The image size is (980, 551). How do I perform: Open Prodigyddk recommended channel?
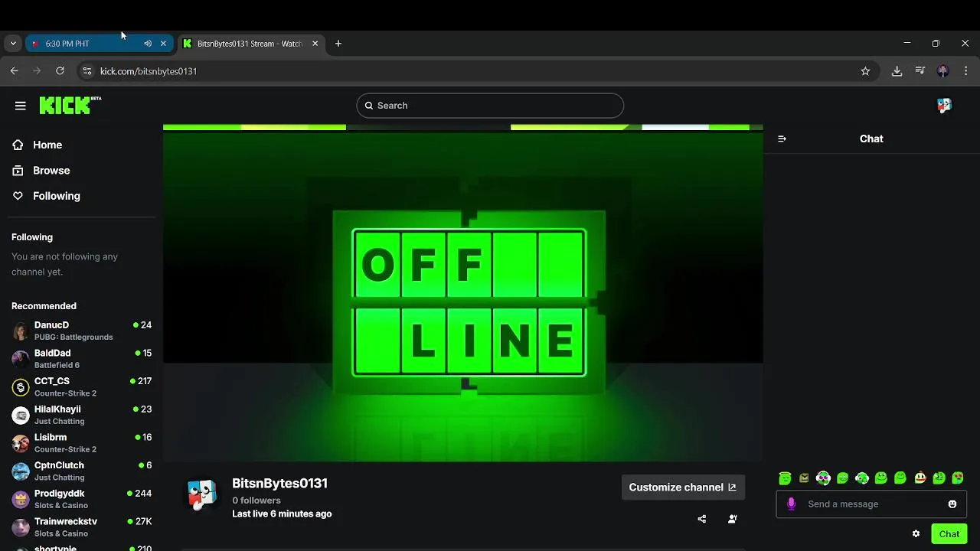(x=82, y=499)
